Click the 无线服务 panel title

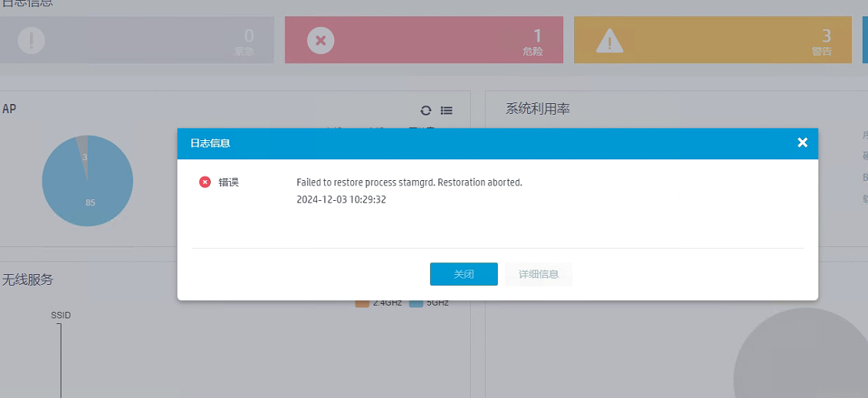point(28,279)
